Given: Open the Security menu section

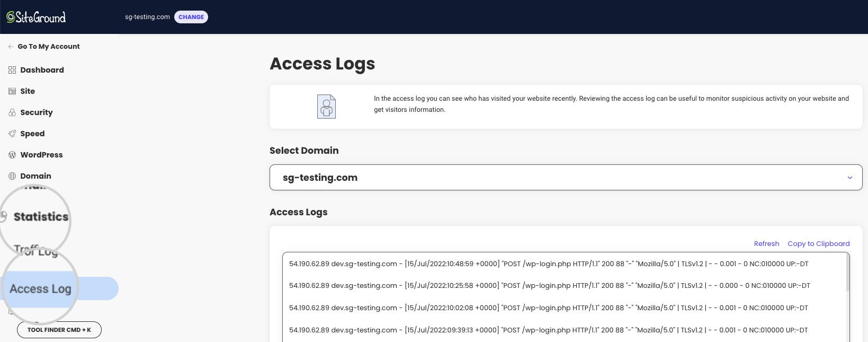Looking at the screenshot, I should (x=37, y=112).
